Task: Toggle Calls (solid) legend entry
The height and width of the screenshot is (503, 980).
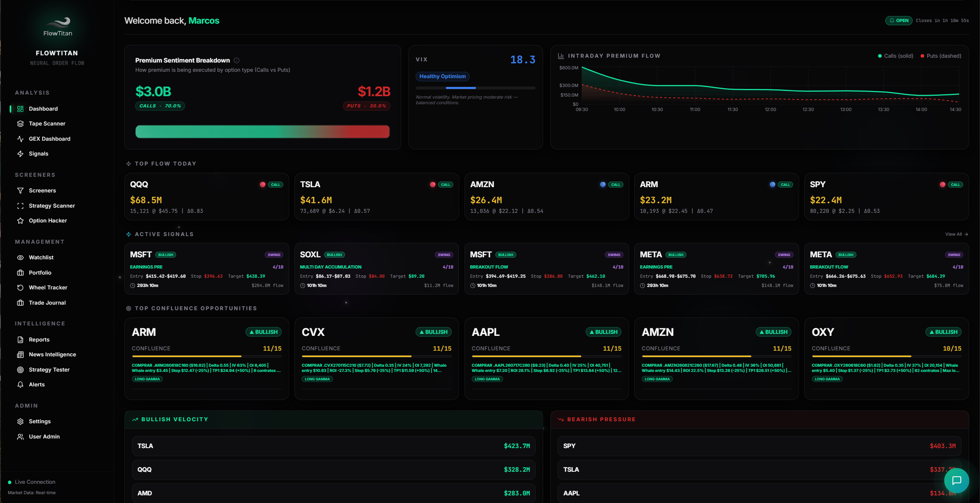Action: (895, 56)
